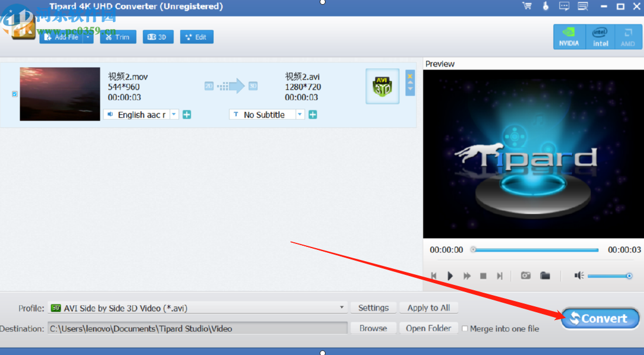This screenshot has height=355, width=644.
Task: Play the preview video
Action: (450, 276)
